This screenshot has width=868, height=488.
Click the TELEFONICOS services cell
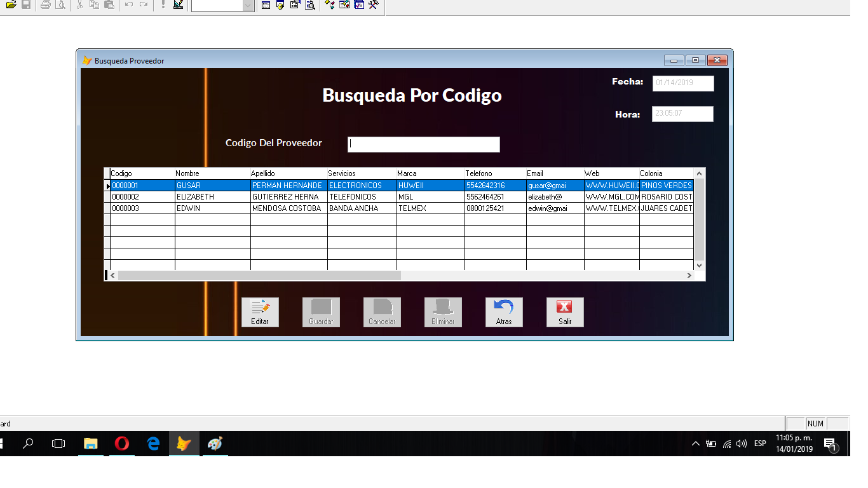click(x=362, y=197)
